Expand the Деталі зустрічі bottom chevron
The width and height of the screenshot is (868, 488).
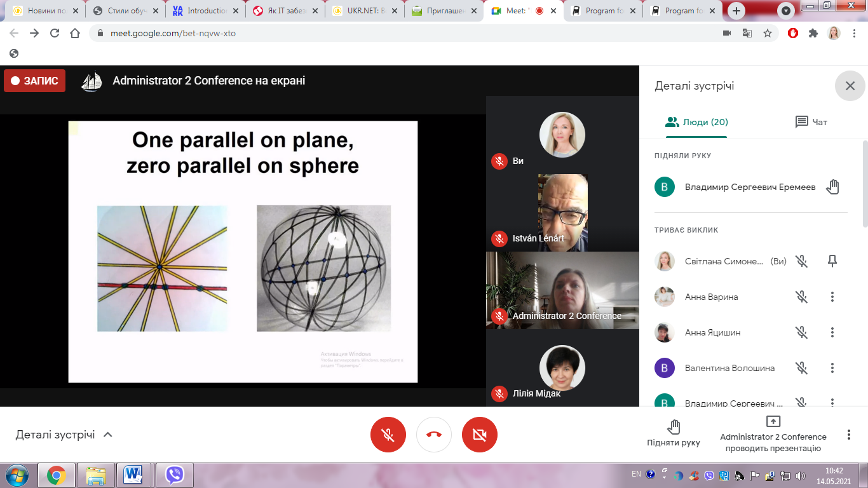[x=108, y=435]
